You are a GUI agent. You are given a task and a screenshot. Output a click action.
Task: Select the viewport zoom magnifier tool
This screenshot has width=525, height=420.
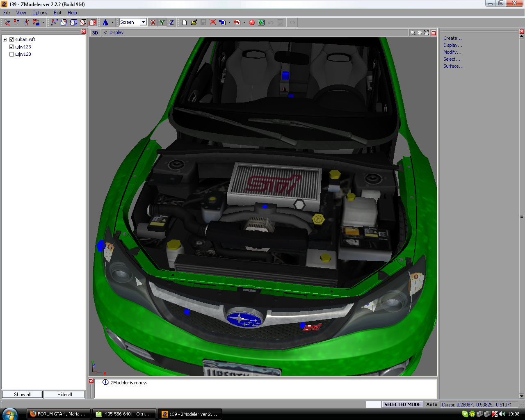413,33
